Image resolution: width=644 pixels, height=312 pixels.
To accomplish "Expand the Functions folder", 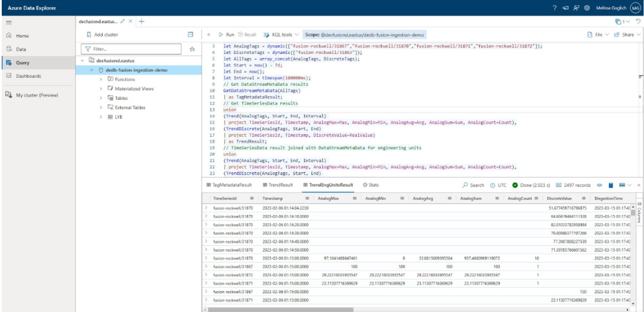I will point(101,79).
